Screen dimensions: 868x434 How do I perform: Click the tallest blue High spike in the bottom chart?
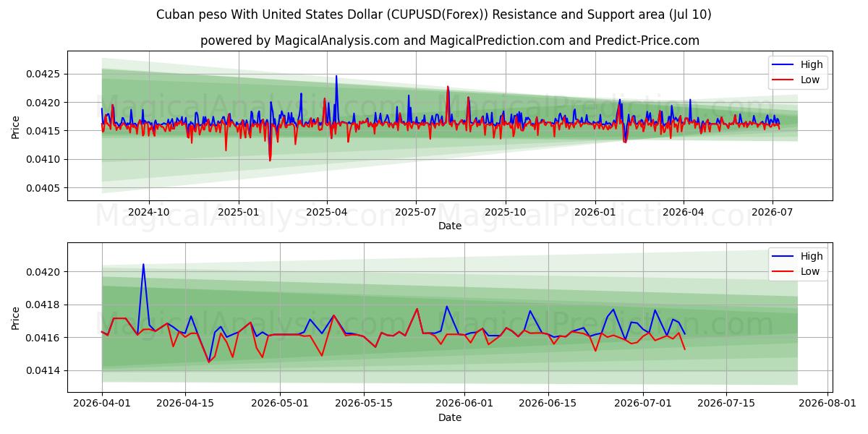pos(143,265)
